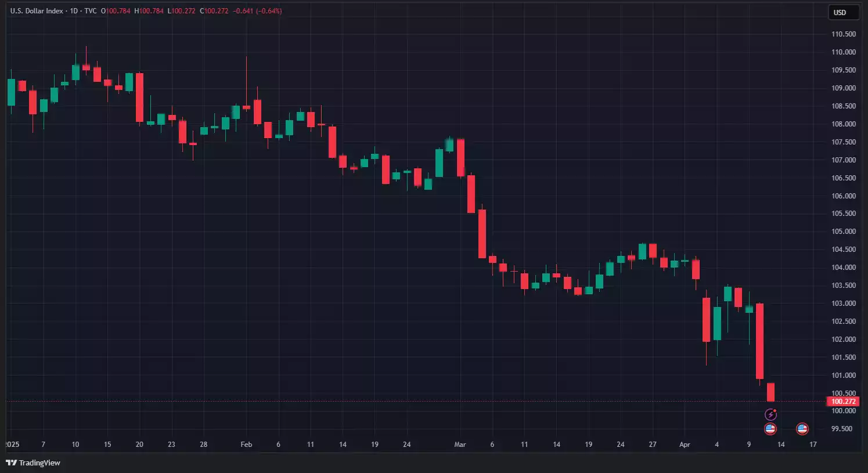Click the -0.64% change value in the legend
This screenshot has width=868, height=473.
click(268, 10)
